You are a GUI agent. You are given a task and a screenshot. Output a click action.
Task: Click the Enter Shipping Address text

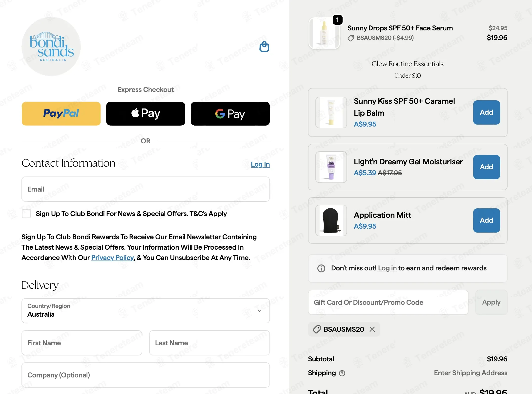click(471, 373)
